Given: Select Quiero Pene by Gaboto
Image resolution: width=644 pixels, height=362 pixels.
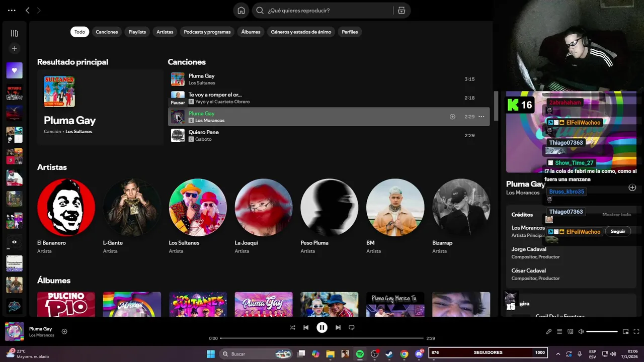Looking at the screenshot, I should pyautogui.click(x=329, y=135).
